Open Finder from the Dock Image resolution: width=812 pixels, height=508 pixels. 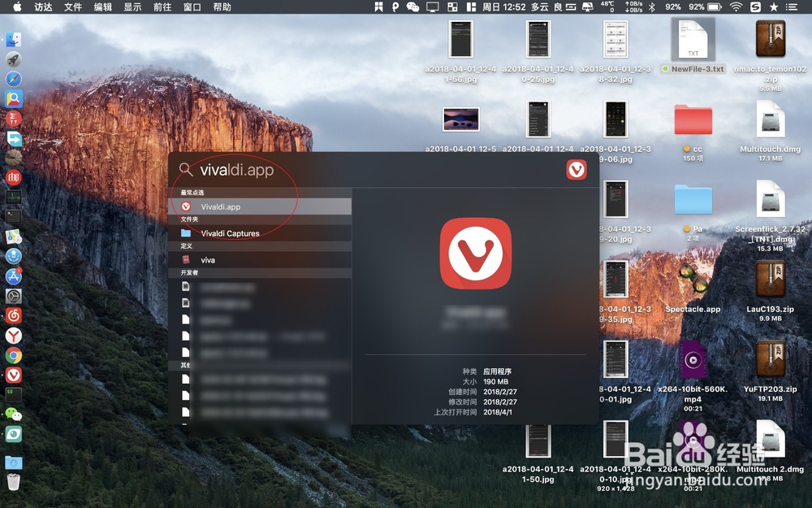[14, 40]
